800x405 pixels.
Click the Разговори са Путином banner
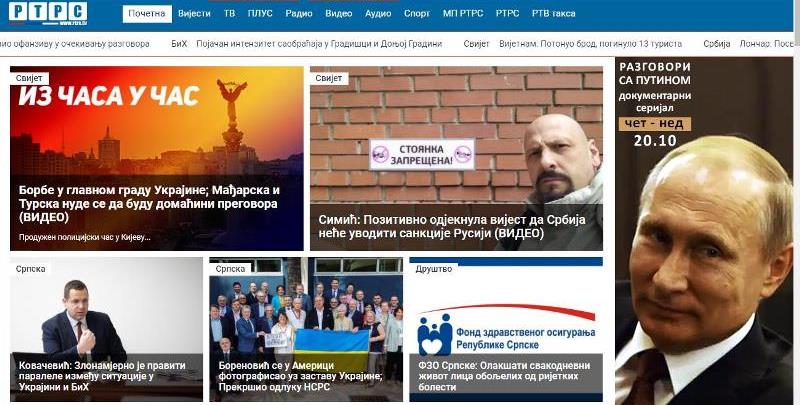point(705,231)
